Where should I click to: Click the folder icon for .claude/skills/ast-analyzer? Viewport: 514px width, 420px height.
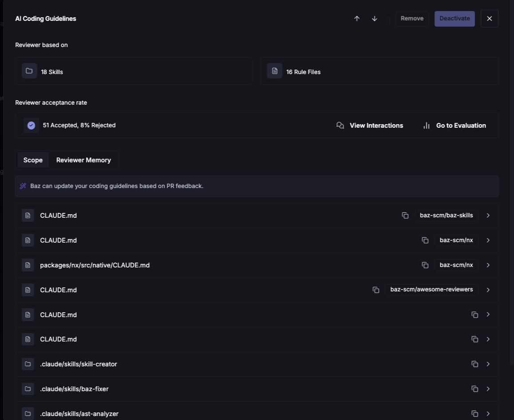[28, 414]
